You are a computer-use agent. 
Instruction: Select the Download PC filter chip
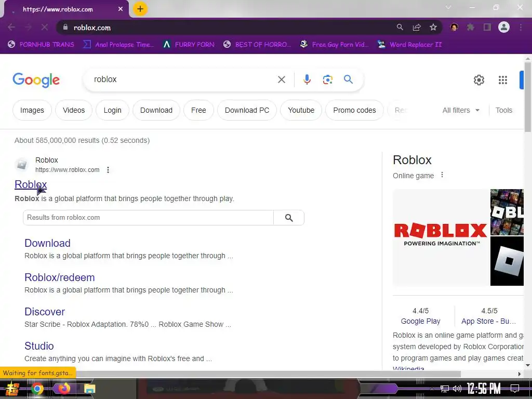click(x=247, y=110)
